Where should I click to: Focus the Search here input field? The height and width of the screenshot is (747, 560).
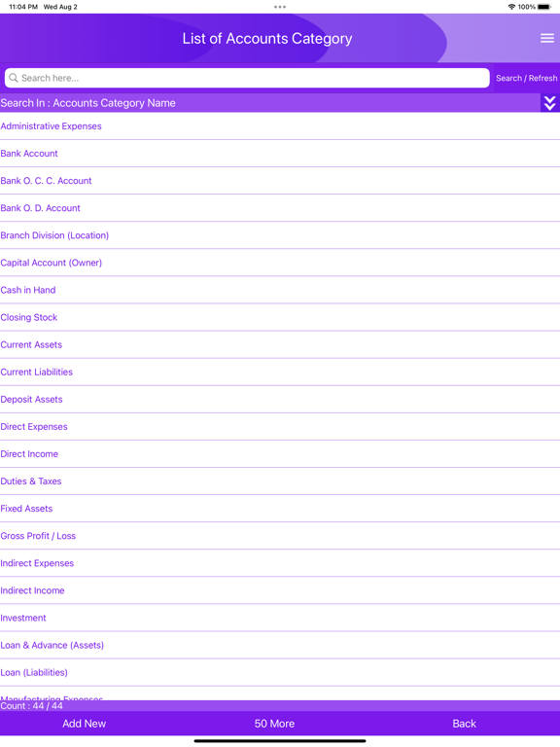[x=247, y=78]
